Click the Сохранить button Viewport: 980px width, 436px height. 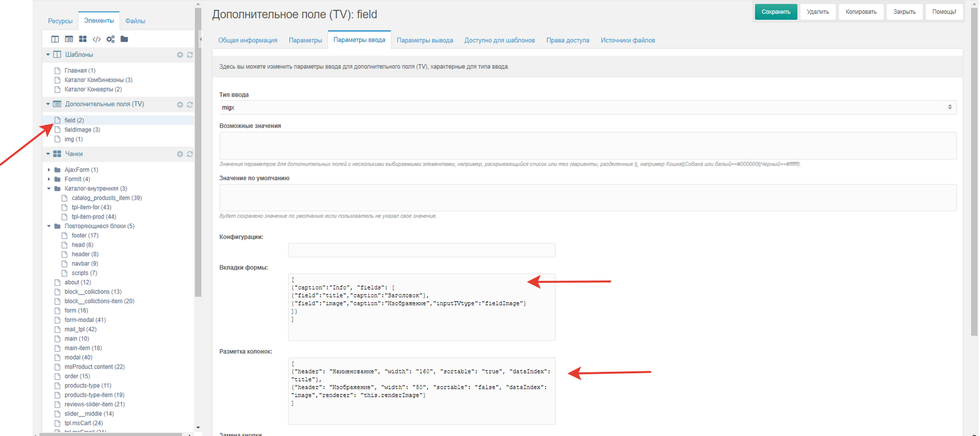(776, 12)
